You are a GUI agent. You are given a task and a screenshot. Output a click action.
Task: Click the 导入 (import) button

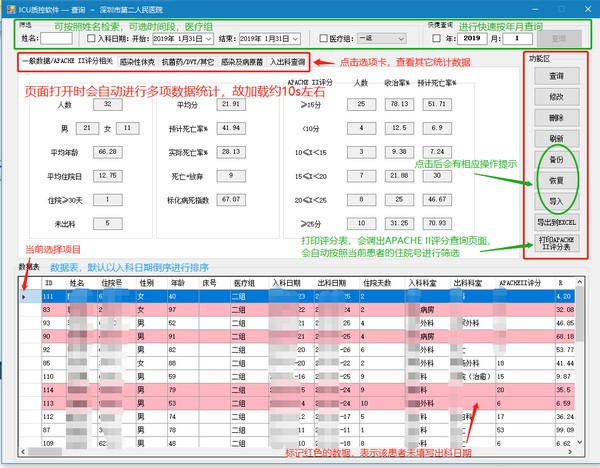coord(555,202)
